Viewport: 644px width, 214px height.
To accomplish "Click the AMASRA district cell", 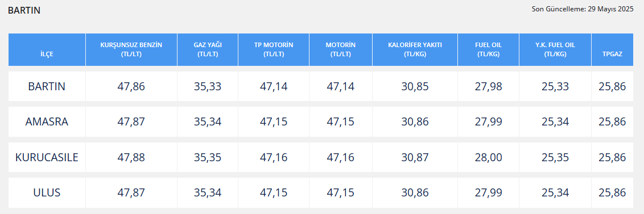I will pos(47,121).
